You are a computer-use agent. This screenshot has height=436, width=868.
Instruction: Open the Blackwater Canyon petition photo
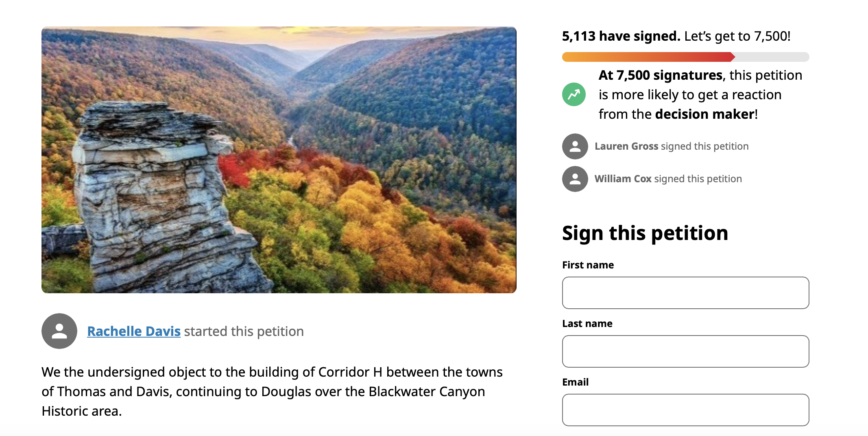click(279, 160)
